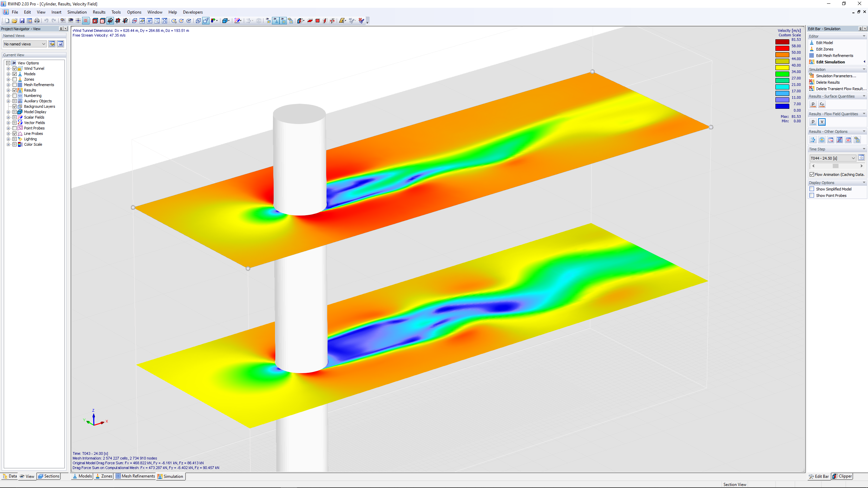Click the Print toolbar icon
868x488 pixels.
click(x=37, y=21)
